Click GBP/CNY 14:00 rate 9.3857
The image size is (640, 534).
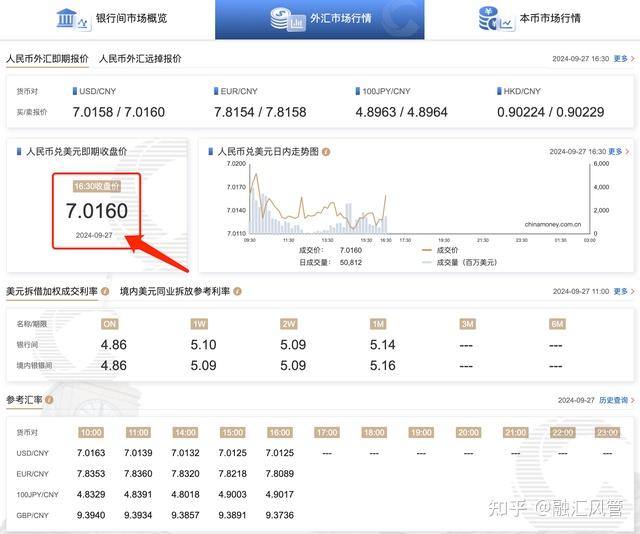[185, 515]
